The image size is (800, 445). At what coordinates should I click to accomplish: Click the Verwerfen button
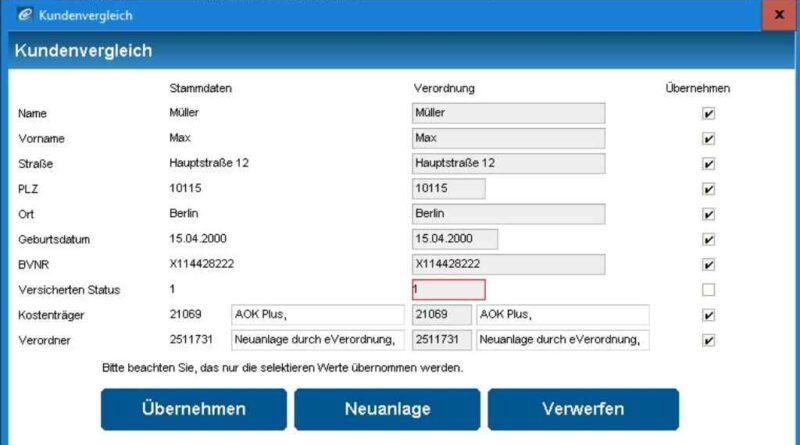tap(583, 409)
